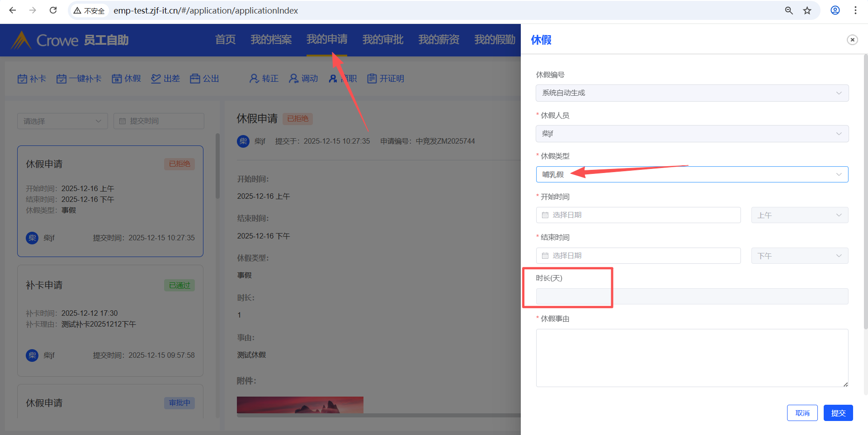This screenshot has height=435, width=868.
Task: Open the 休假类型 dropdown showing 哺乳假
Action: 692,174
